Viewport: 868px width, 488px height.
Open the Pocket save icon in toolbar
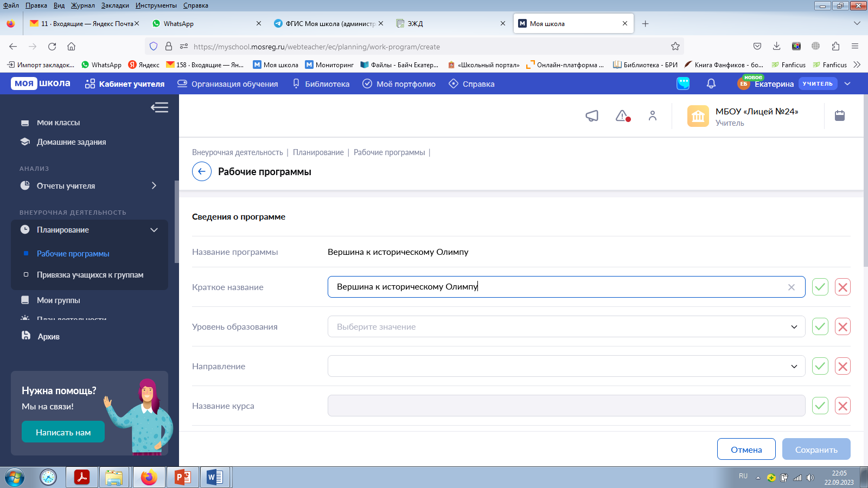[757, 46]
